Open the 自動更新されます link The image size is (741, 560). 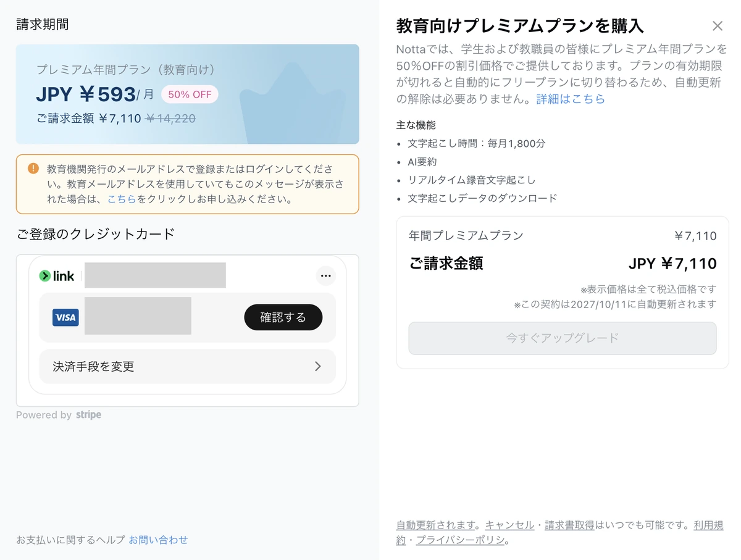click(x=436, y=525)
